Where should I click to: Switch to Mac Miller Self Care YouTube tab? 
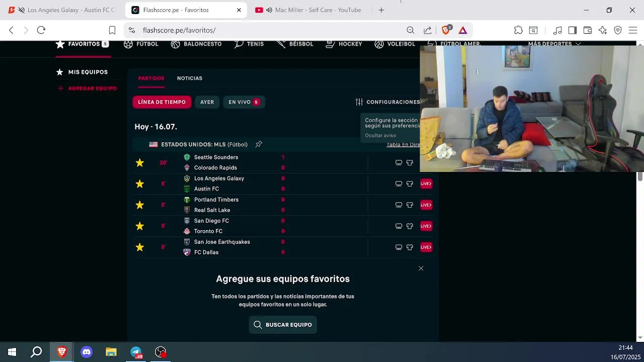click(309, 10)
